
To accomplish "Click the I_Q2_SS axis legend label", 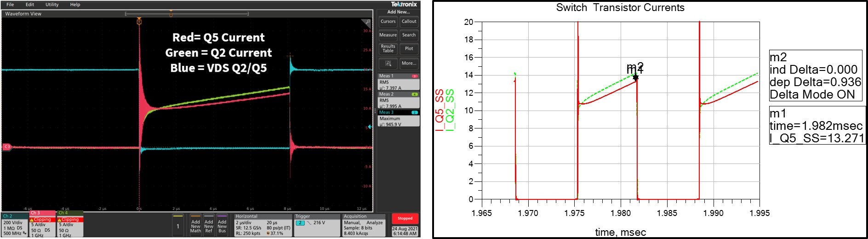I will click(450, 110).
